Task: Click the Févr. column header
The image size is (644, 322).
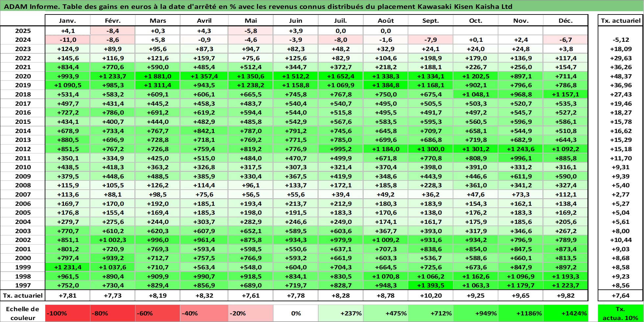Action: click(113, 20)
